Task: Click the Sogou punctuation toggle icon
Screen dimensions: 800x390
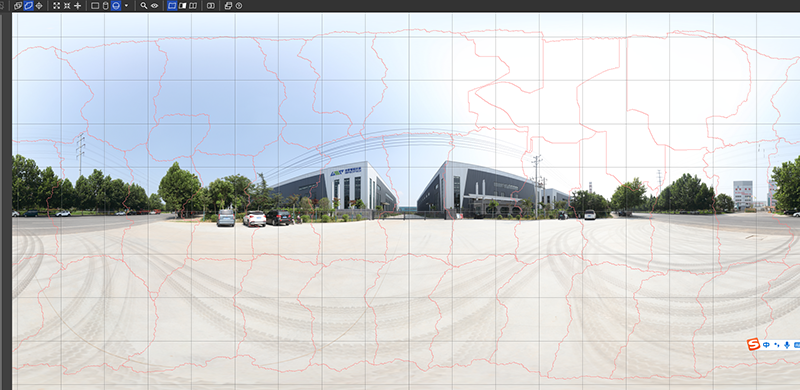Action: click(x=777, y=345)
